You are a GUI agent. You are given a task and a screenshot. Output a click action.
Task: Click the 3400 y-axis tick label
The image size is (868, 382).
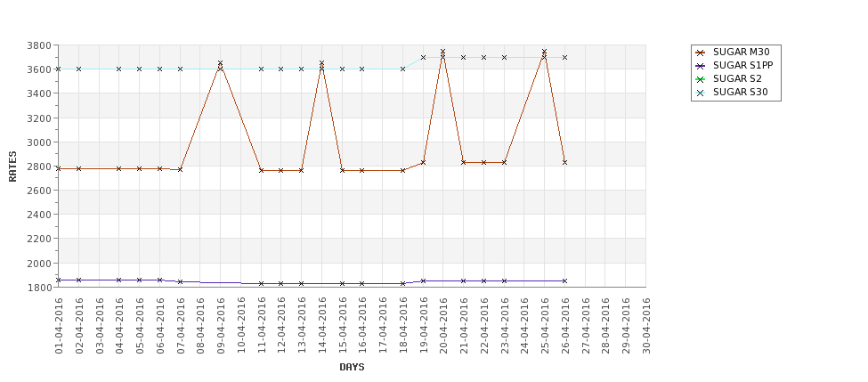(x=39, y=93)
